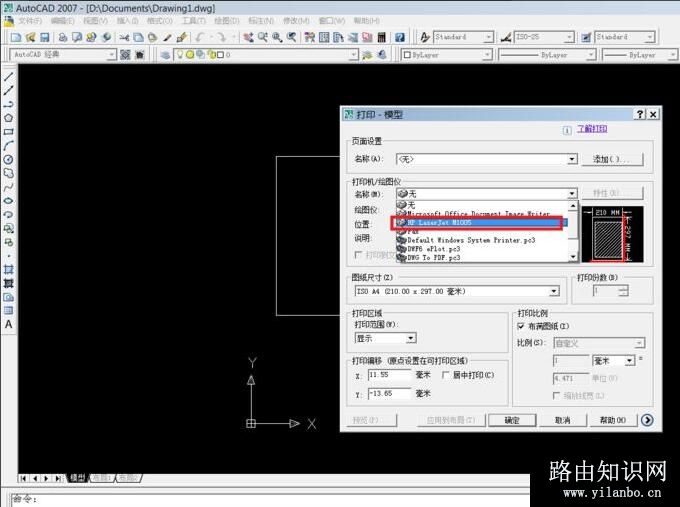Click the Learn about plotting link
680x507 pixels.
click(x=592, y=129)
